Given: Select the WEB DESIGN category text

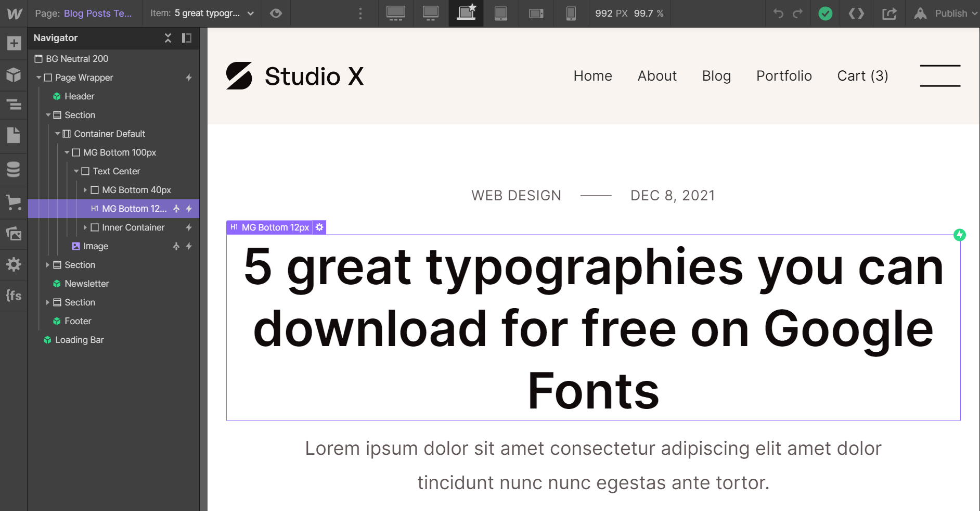Looking at the screenshot, I should pos(516,196).
